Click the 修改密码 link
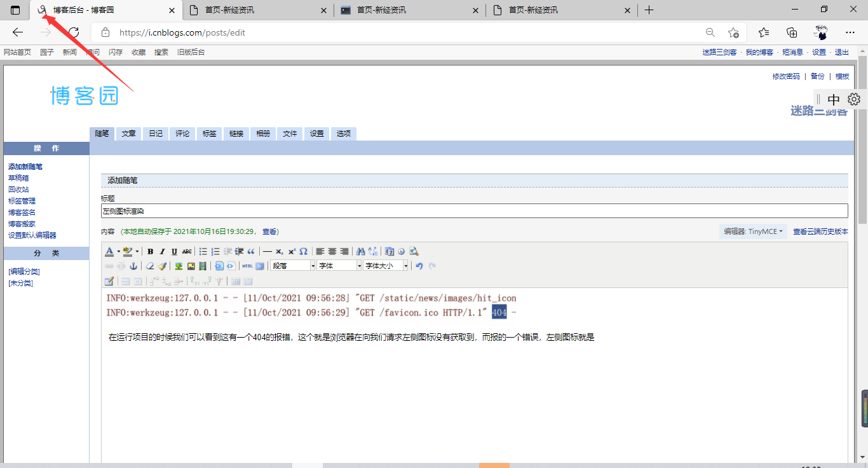 click(x=786, y=76)
